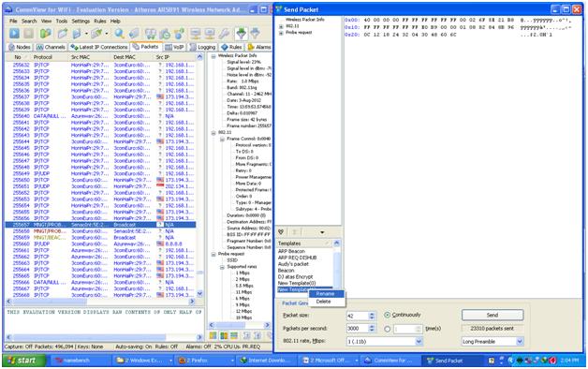Click the wrench settings icon in toolbar

click(x=225, y=34)
